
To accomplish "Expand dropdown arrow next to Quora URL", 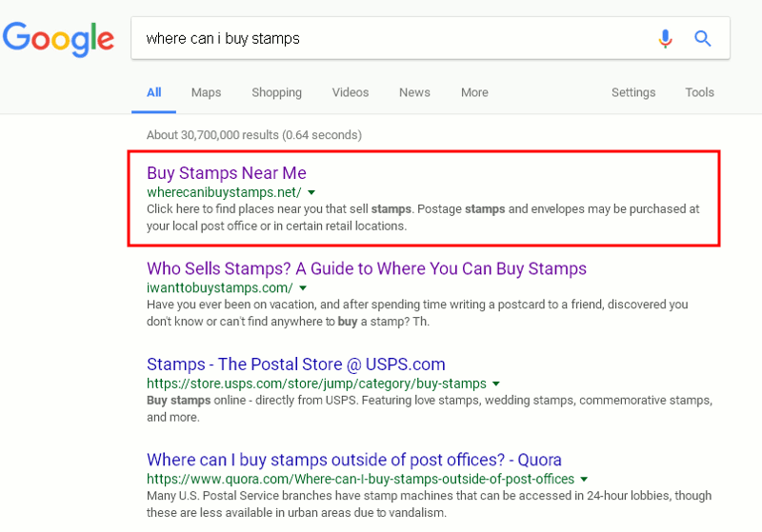I will 584,480.
